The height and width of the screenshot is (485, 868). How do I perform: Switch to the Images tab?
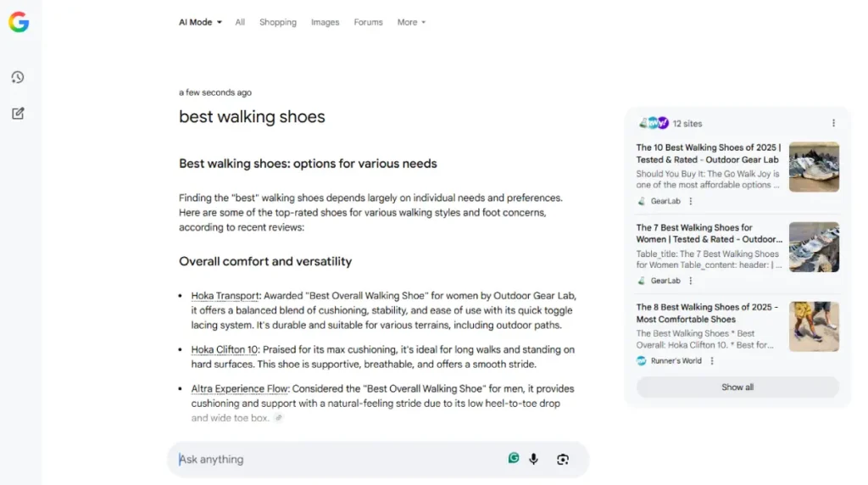tap(325, 22)
